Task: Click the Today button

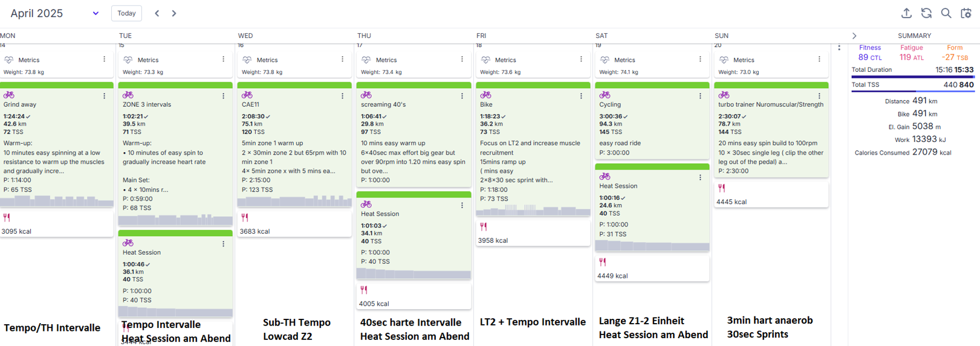Action: pyautogui.click(x=126, y=13)
